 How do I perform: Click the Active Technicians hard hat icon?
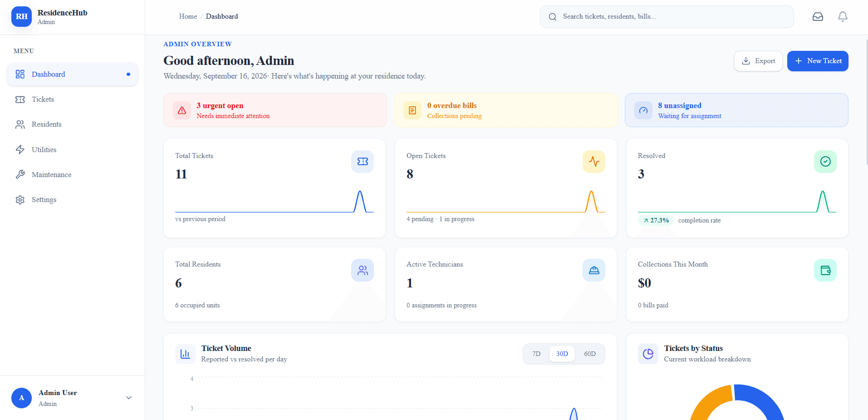[x=594, y=270]
